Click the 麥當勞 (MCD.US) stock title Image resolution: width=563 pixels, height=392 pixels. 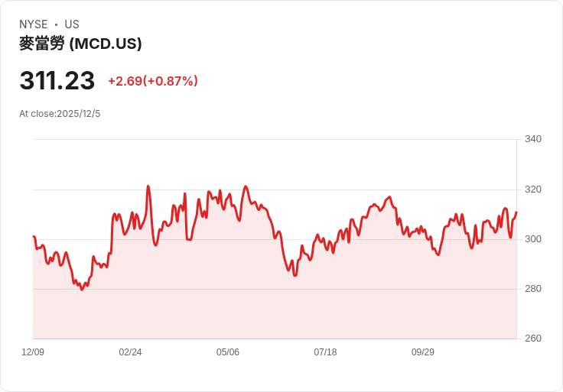(x=80, y=44)
